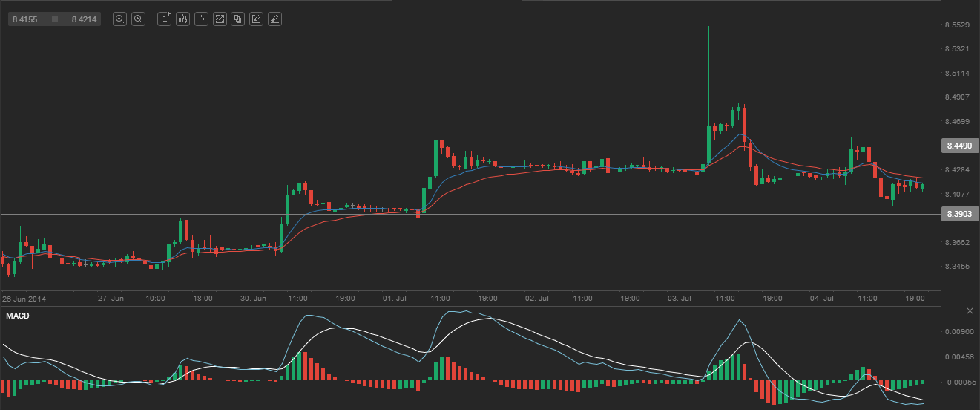Click the 26 Jun 2014 date marker
Screen dimensions: 980x410
coord(24,298)
